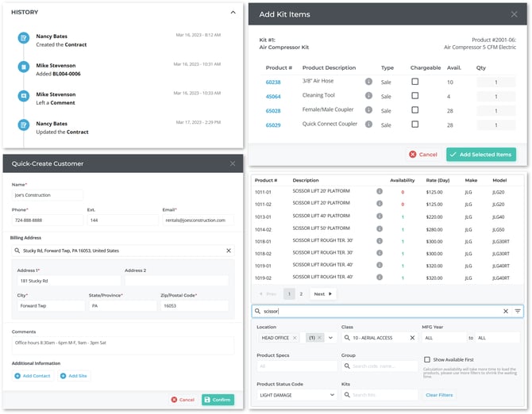This screenshot has width=532, height=414.
Task: Go to page 2 of results
Action: coord(301,293)
